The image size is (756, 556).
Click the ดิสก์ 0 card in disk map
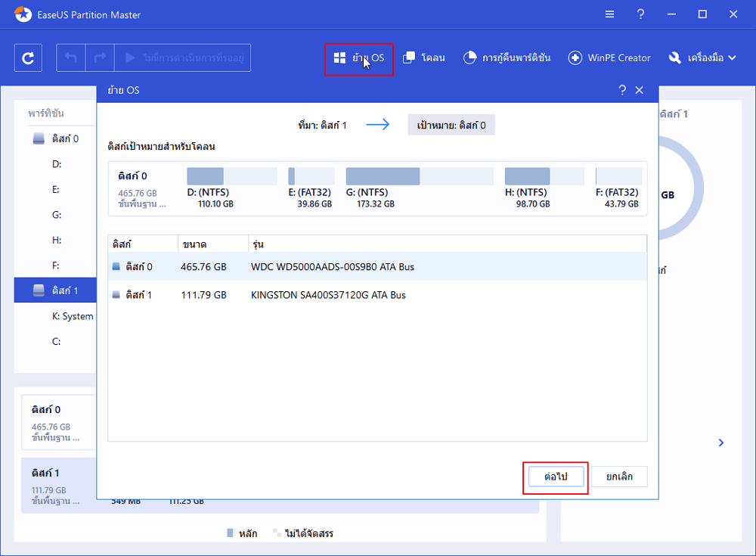pyautogui.click(x=59, y=423)
